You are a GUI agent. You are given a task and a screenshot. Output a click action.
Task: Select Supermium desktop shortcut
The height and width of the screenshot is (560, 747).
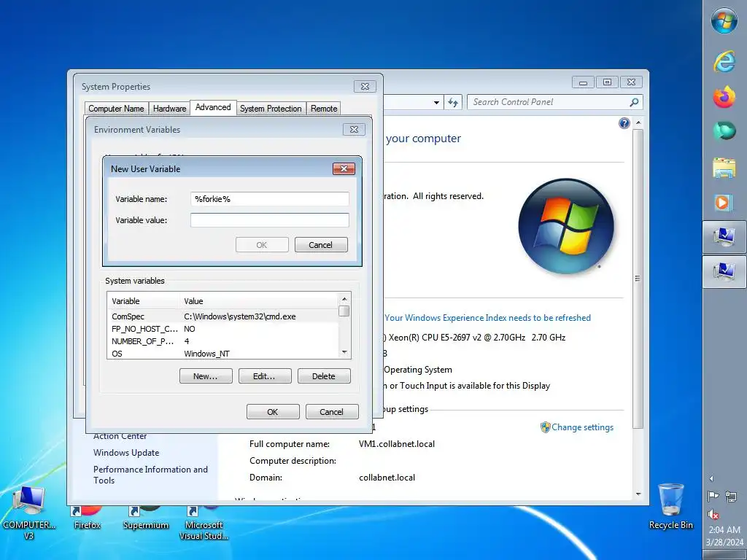pos(146,518)
